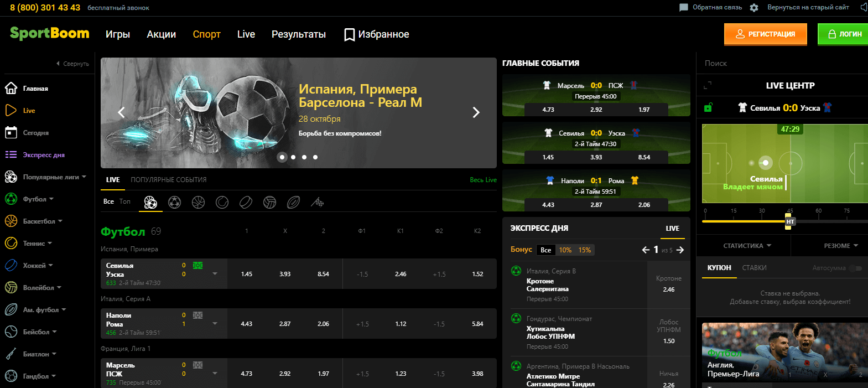Select fourth banner carousel dot
The width and height of the screenshot is (868, 388).
point(315,157)
